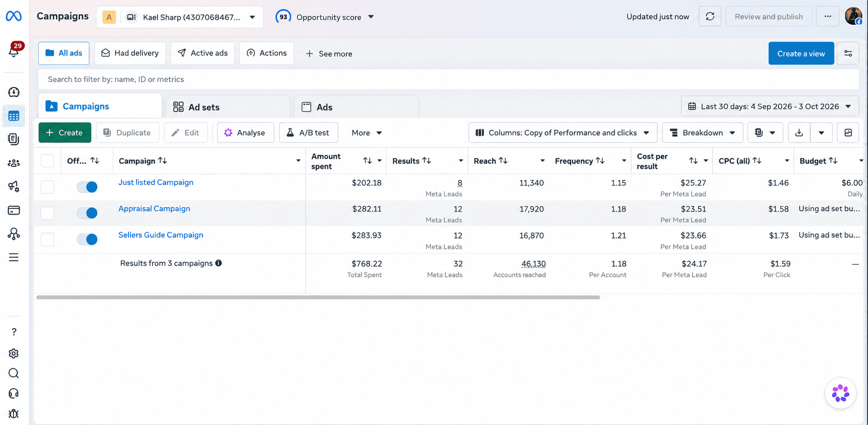Tick the Just listed Campaign checkbox

47,187
